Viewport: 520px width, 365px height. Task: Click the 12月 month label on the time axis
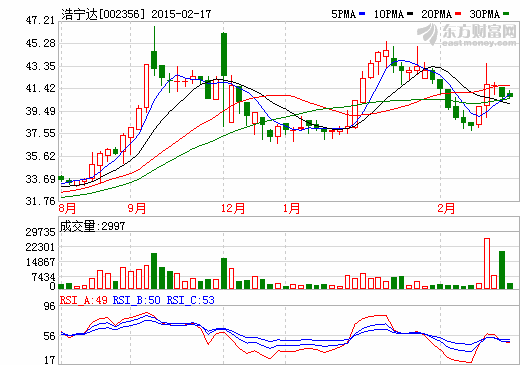point(233,209)
